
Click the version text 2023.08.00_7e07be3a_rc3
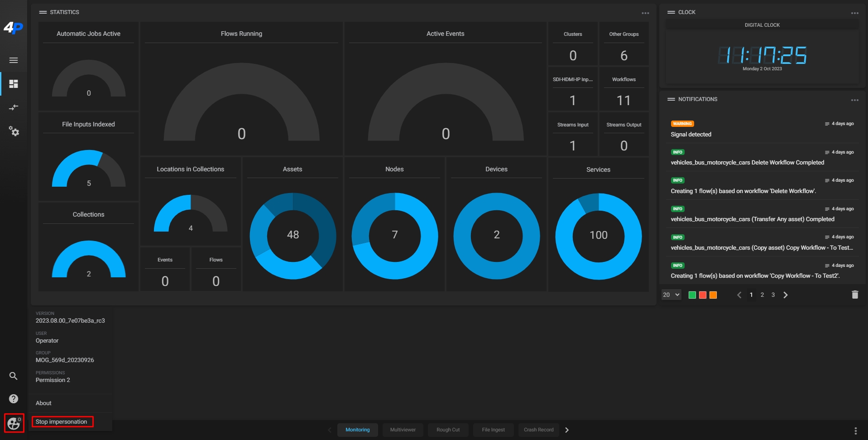pyautogui.click(x=70, y=321)
